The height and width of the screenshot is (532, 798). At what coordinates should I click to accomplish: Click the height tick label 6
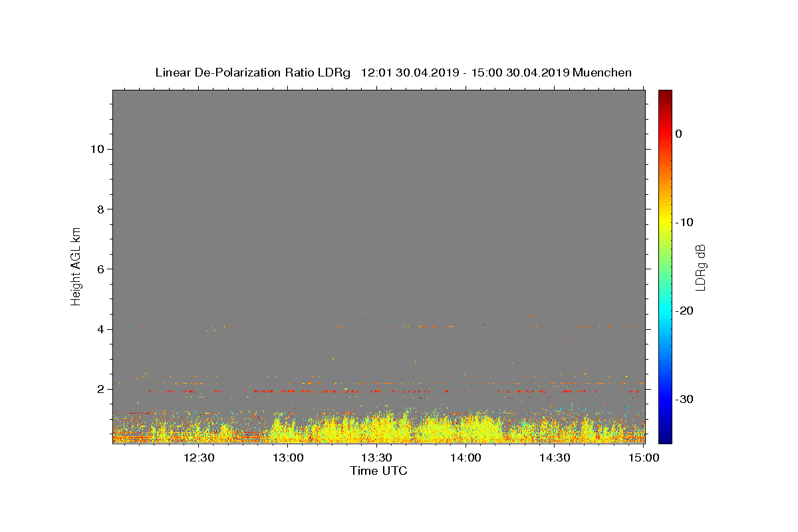click(x=100, y=269)
